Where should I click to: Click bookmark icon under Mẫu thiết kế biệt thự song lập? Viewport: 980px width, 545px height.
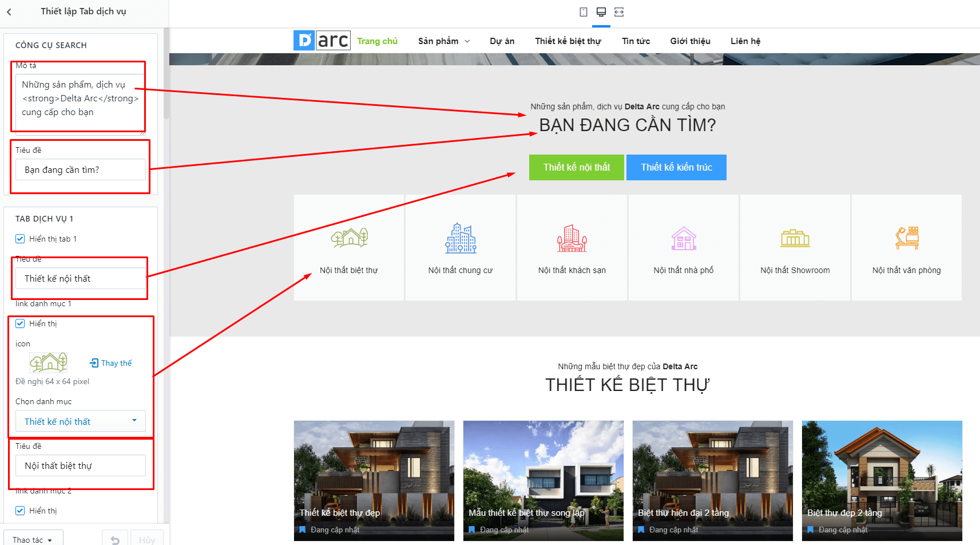[472, 530]
